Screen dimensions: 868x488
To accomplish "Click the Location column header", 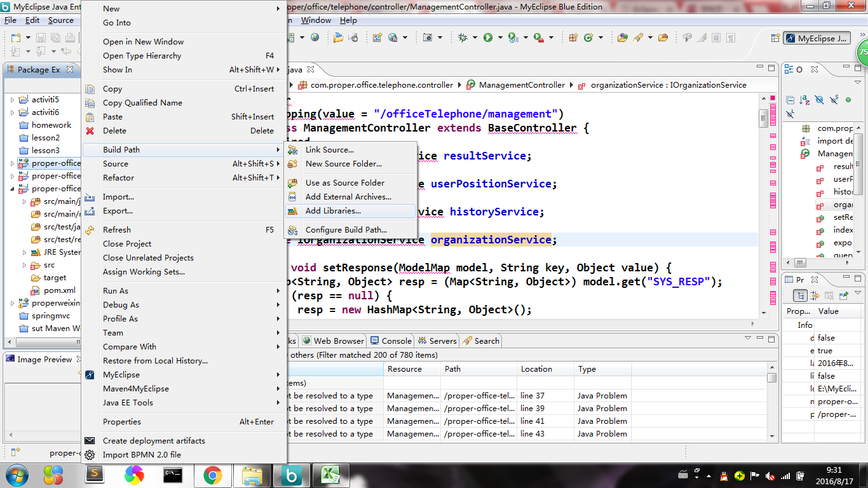I will click(x=545, y=369).
